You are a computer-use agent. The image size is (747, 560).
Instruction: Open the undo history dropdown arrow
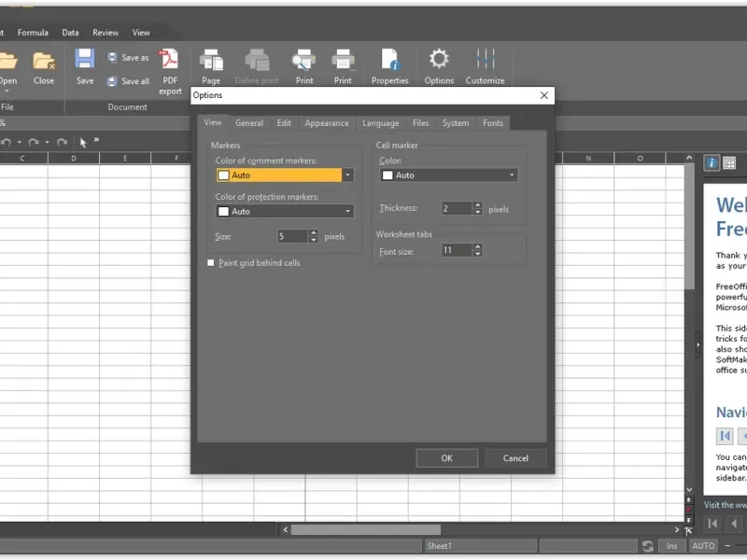20,143
